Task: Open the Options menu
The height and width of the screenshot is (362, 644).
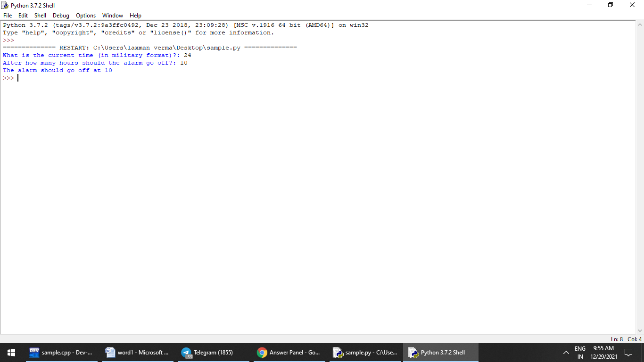Action: point(86,16)
